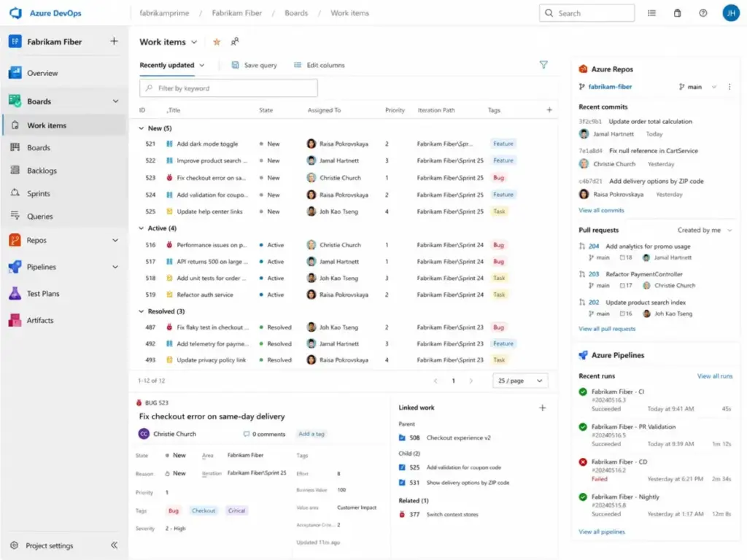The image size is (747, 560).
Task: Collapse the Active (4) group
Action: (141, 228)
